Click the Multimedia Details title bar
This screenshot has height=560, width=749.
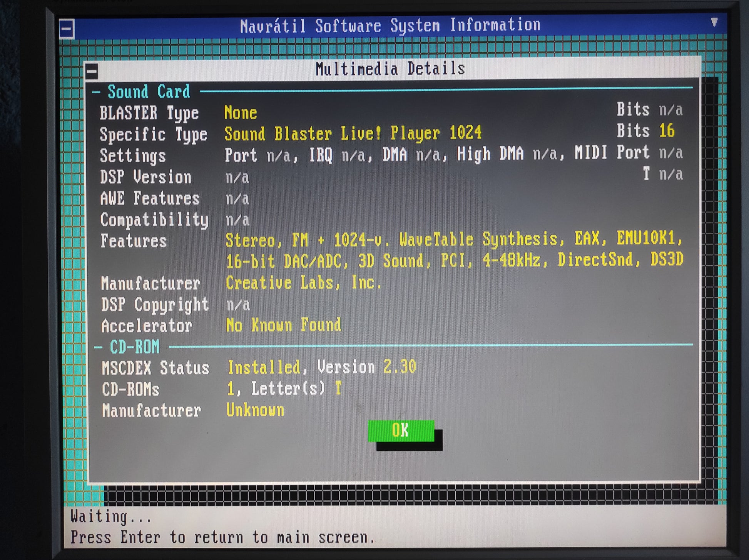tap(390, 69)
